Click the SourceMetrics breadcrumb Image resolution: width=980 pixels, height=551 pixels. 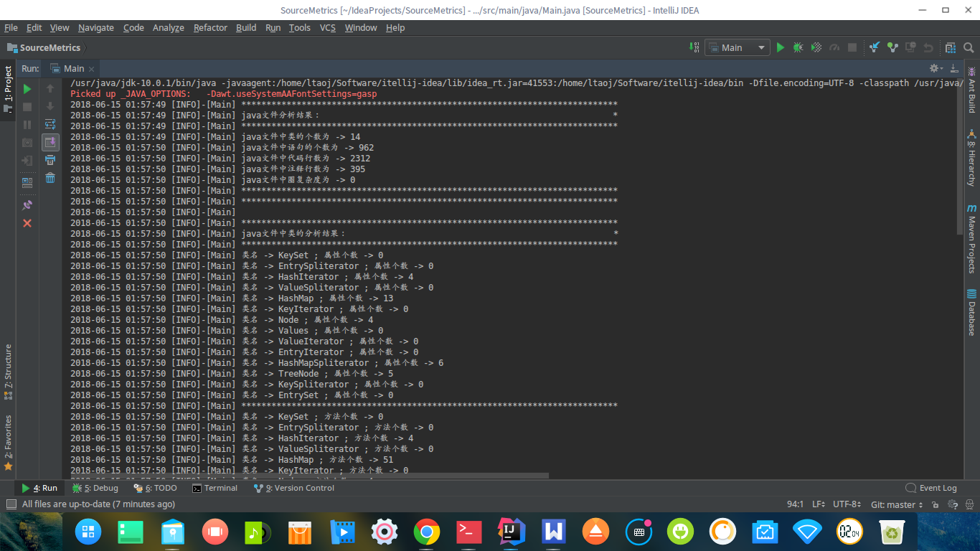click(x=44, y=47)
